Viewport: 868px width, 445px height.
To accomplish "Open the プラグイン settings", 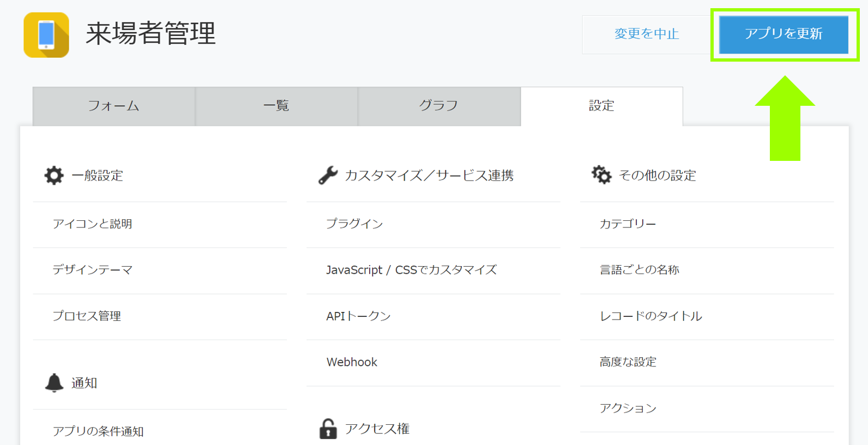I will tap(355, 224).
